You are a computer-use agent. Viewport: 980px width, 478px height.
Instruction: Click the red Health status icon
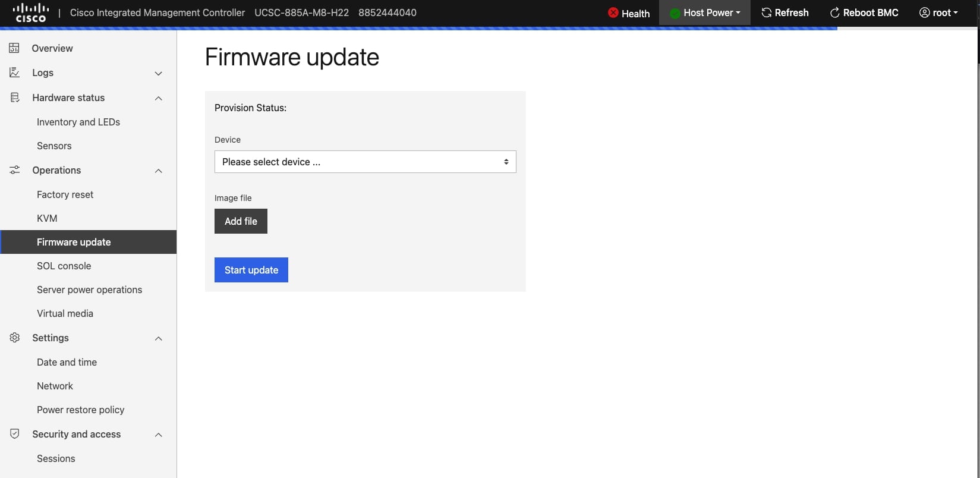[x=613, y=12]
